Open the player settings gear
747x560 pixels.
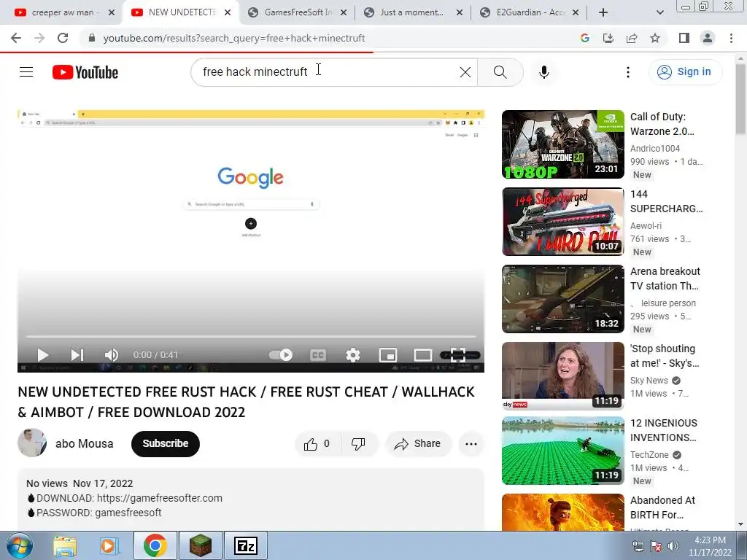point(353,355)
